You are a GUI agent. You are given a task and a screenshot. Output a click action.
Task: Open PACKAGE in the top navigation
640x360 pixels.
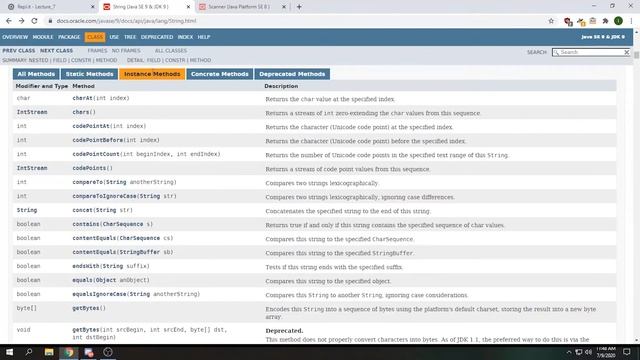click(69, 37)
